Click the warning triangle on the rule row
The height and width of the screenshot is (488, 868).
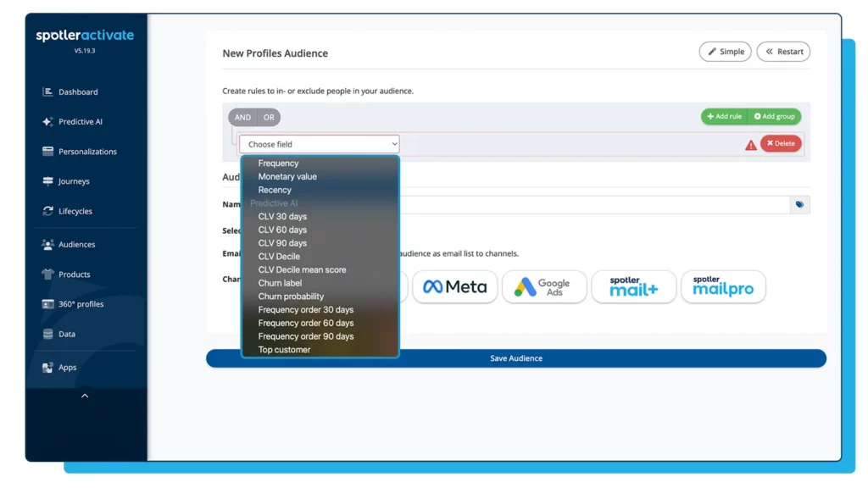[x=750, y=144]
